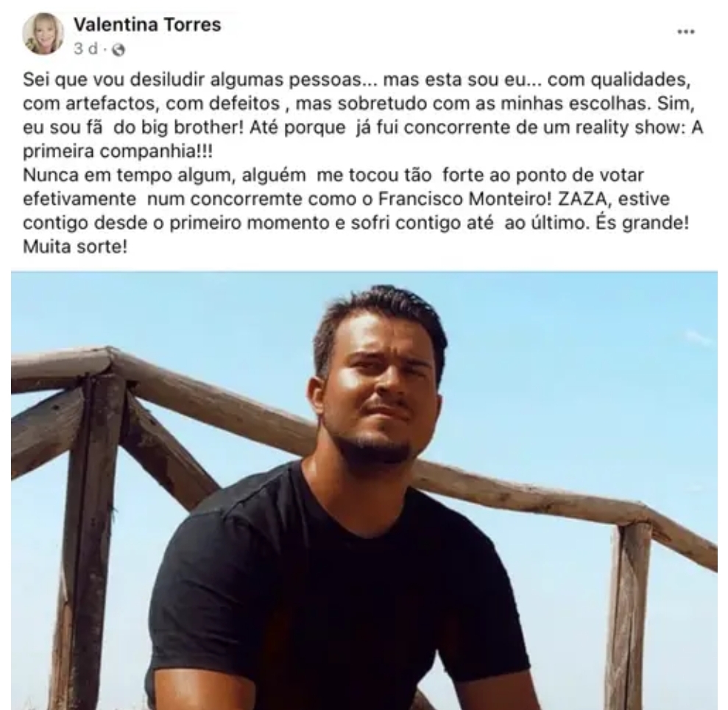Click the public globe privacy icon
This screenshot has height=710, width=728.
tap(119, 49)
